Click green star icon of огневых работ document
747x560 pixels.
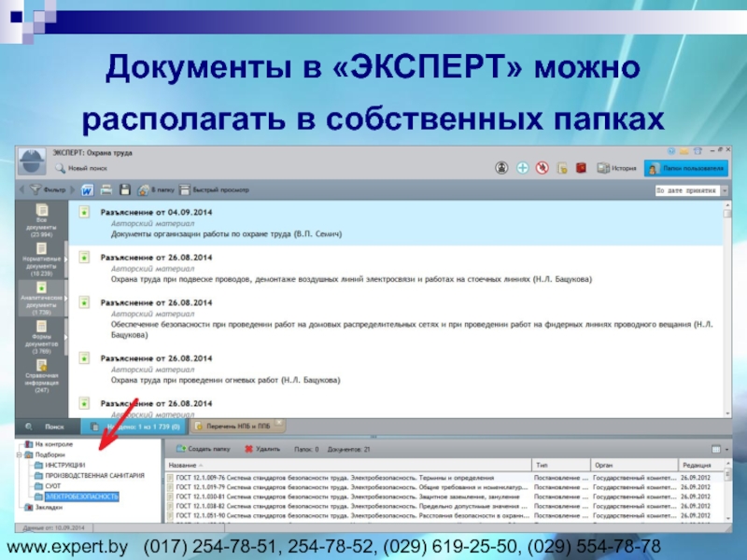point(84,358)
